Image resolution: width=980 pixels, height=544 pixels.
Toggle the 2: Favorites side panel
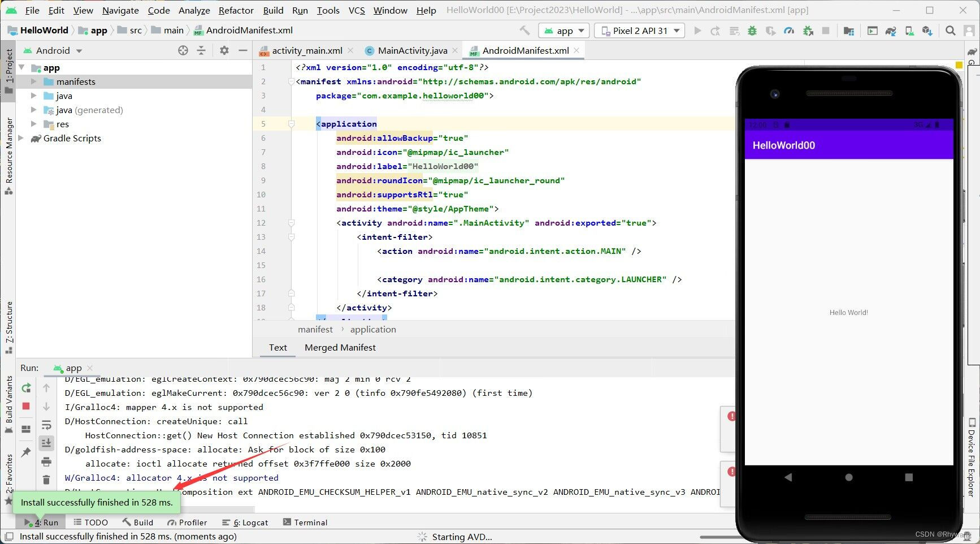[x=8, y=479]
